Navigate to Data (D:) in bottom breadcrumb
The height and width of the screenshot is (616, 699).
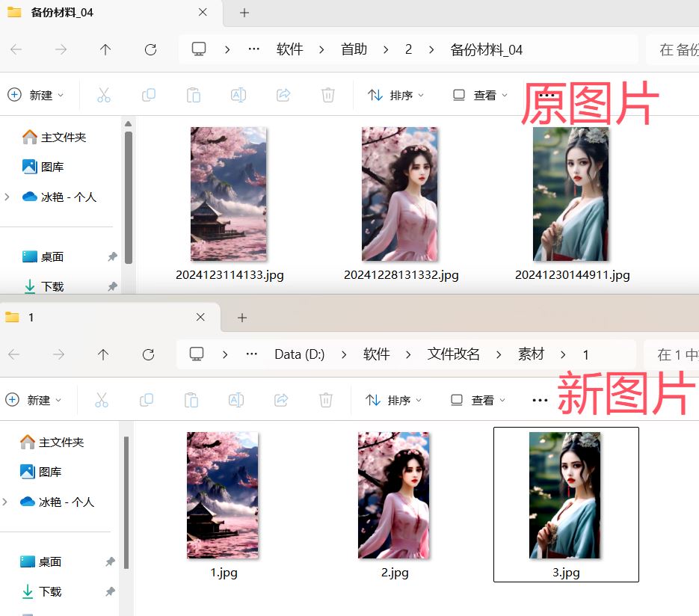tap(300, 354)
